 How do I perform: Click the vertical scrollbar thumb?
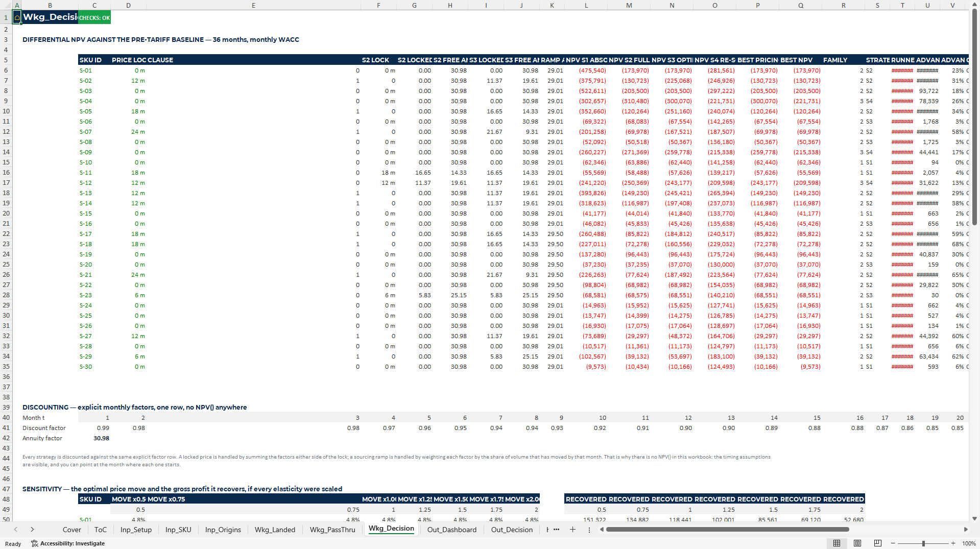[x=974, y=117]
